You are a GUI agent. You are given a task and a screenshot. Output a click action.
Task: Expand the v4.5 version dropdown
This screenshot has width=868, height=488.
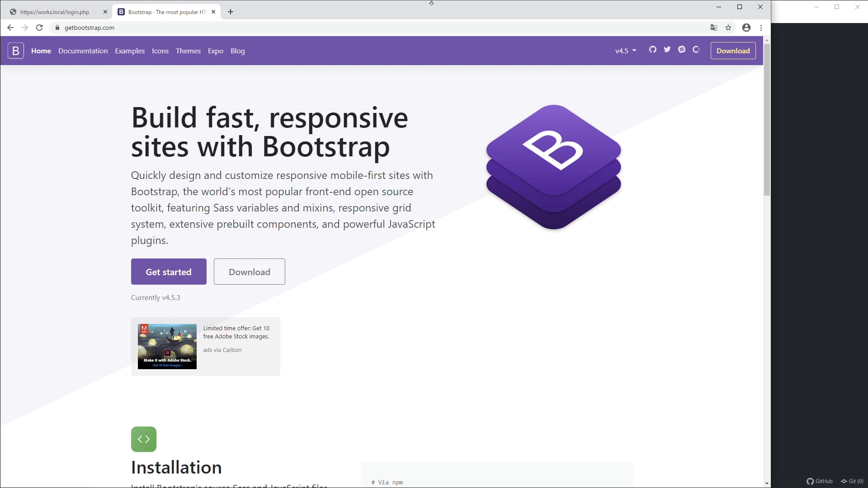coord(626,51)
